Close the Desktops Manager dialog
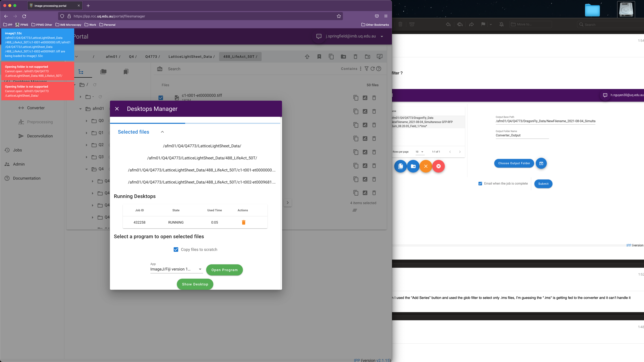644x362 pixels. coord(117,109)
